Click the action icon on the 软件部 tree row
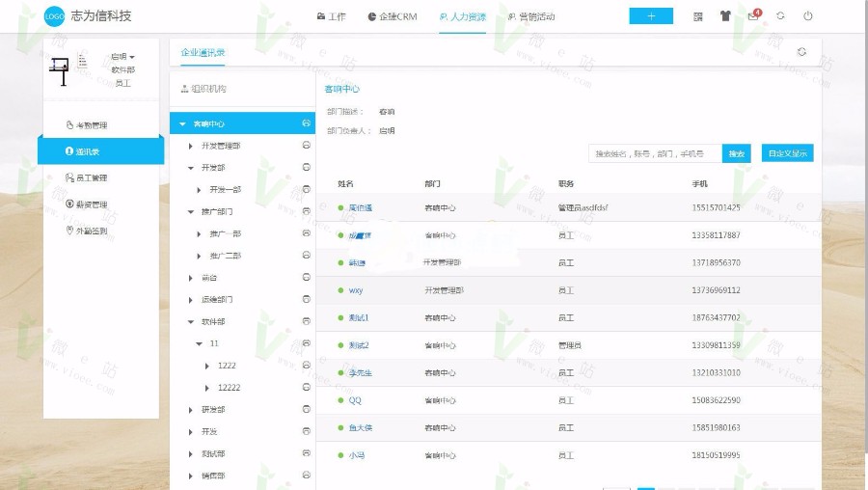Screen dimensions: 868x490 [306, 321]
